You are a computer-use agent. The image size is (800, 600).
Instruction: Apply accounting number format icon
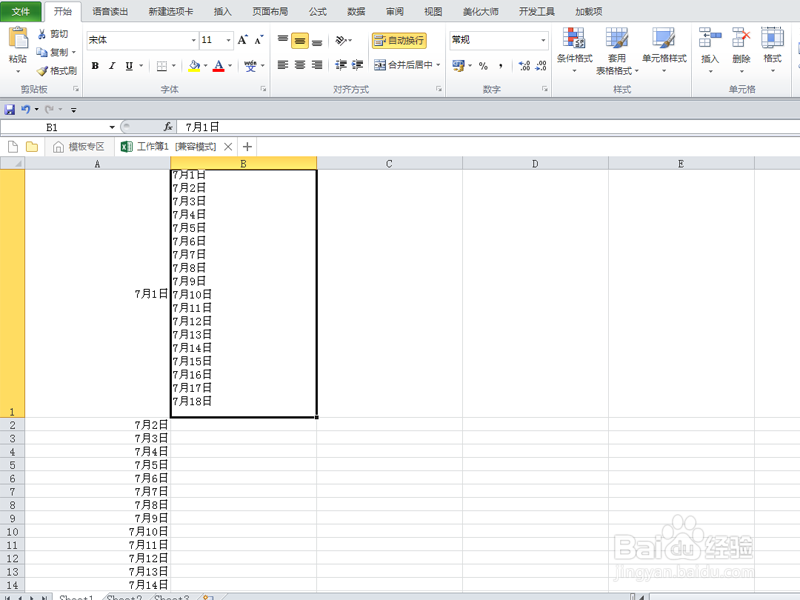tap(458, 65)
